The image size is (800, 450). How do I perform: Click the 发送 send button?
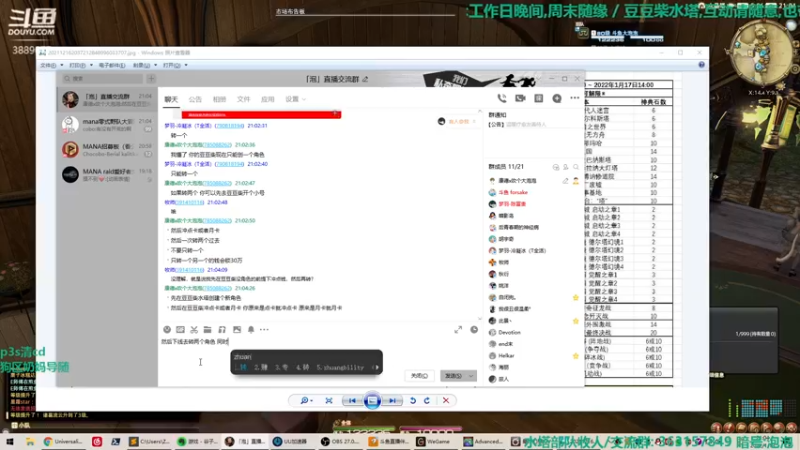click(x=453, y=376)
